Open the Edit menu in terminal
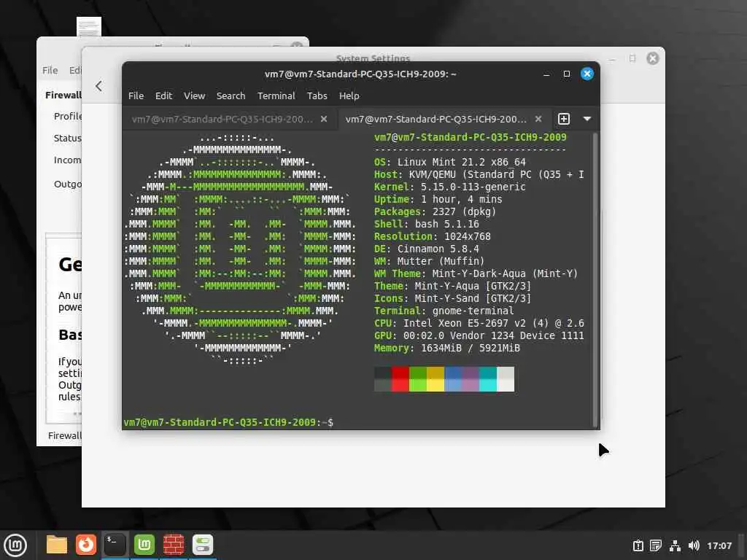The width and height of the screenshot is (747, 560). coord(163,96)
